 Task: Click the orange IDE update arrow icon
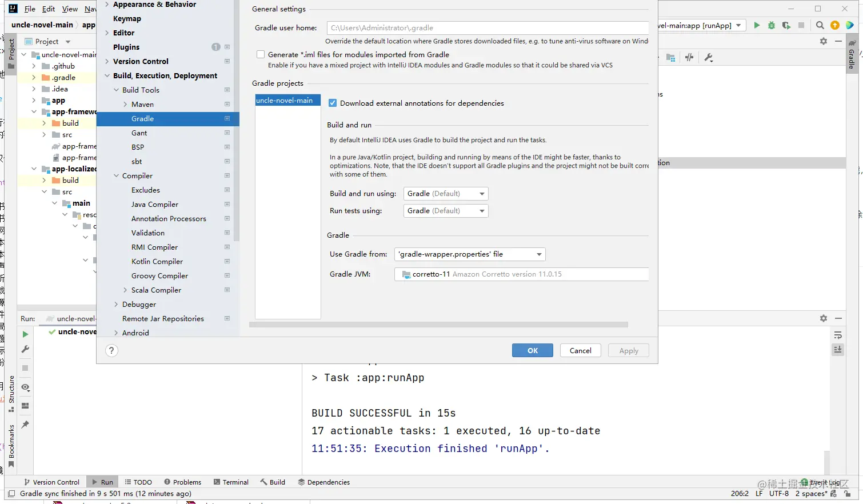pos(835,25)
